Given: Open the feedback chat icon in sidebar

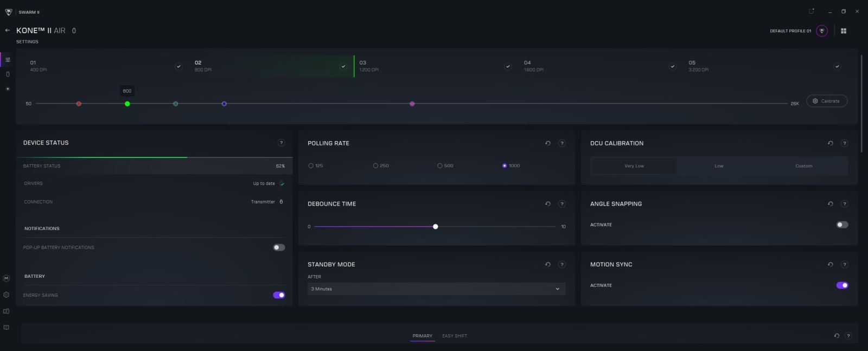Looking at the screenshot, I should click(7, 328).
